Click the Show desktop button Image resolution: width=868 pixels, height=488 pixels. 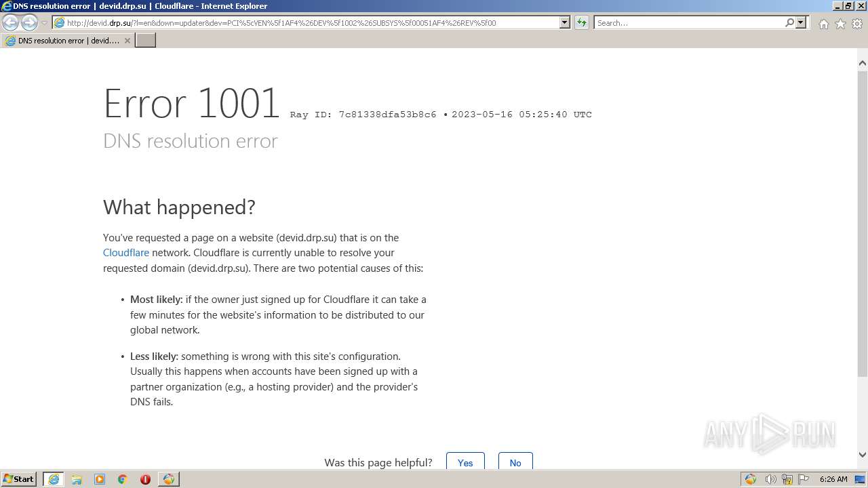861,479
